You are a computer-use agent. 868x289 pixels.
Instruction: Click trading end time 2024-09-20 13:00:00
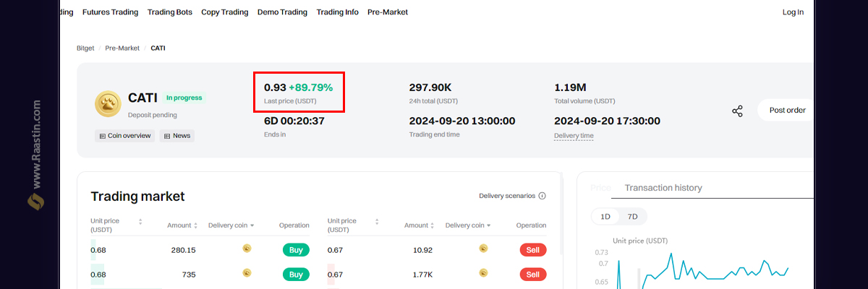pos(462,121)
